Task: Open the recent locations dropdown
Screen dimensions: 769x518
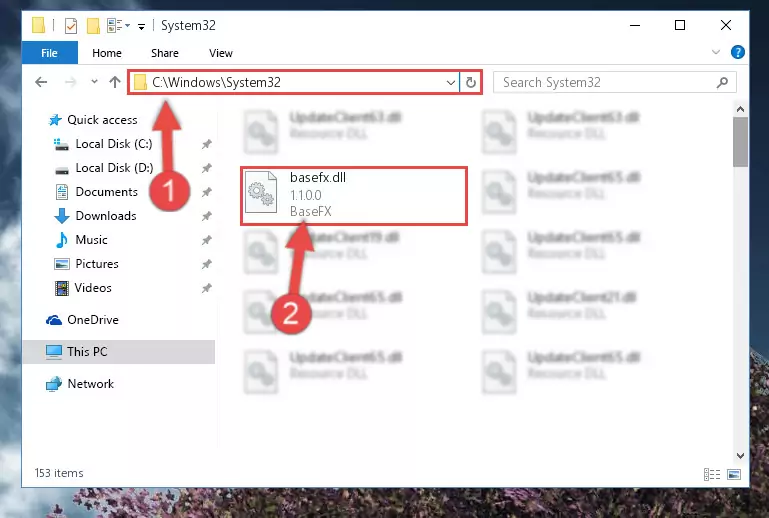Action: click(x=94, y=82)
